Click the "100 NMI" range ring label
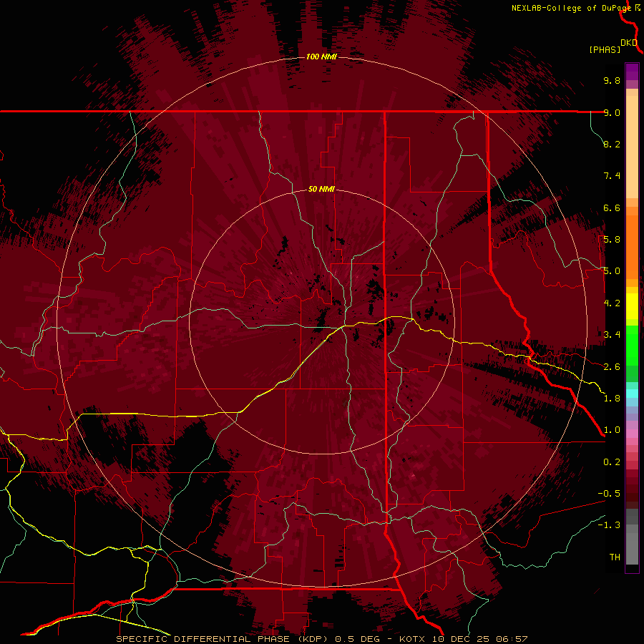Screen dimensions: 644x644 click(321, 57)
